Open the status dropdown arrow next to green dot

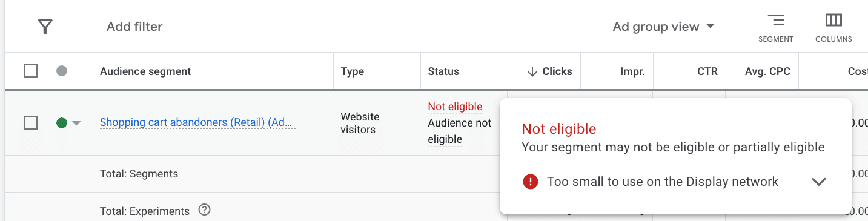click(76, 124)
